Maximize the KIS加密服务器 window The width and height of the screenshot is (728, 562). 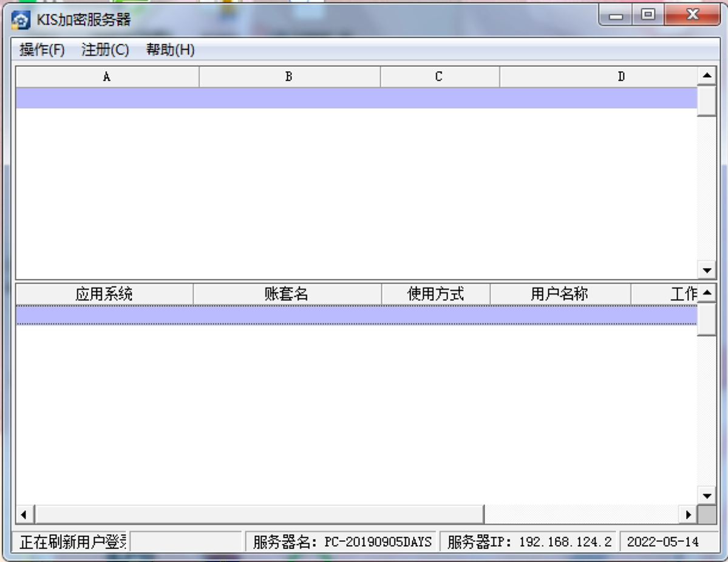point(648,15)
